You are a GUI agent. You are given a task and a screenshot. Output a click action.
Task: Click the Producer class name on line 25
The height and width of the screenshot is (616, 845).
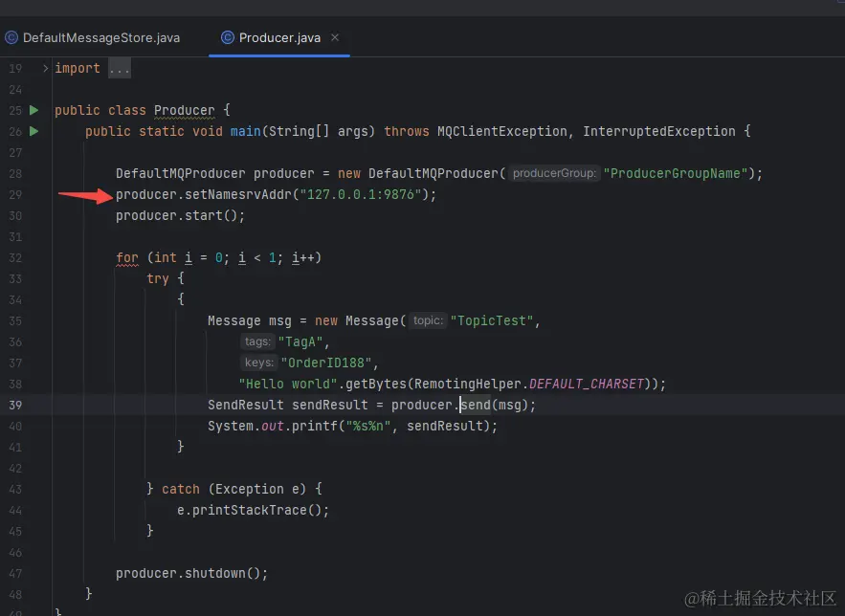pyautogui.click(x=185, y=110)
